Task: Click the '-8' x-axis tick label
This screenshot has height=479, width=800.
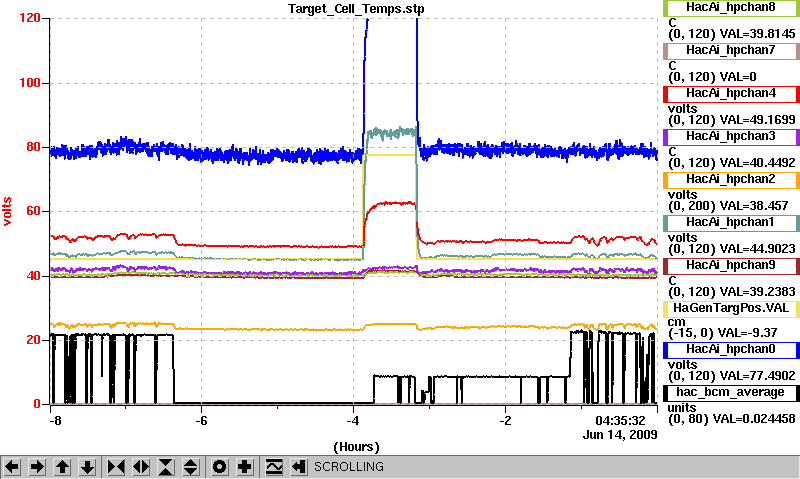Action: click(x=55, y=421)
